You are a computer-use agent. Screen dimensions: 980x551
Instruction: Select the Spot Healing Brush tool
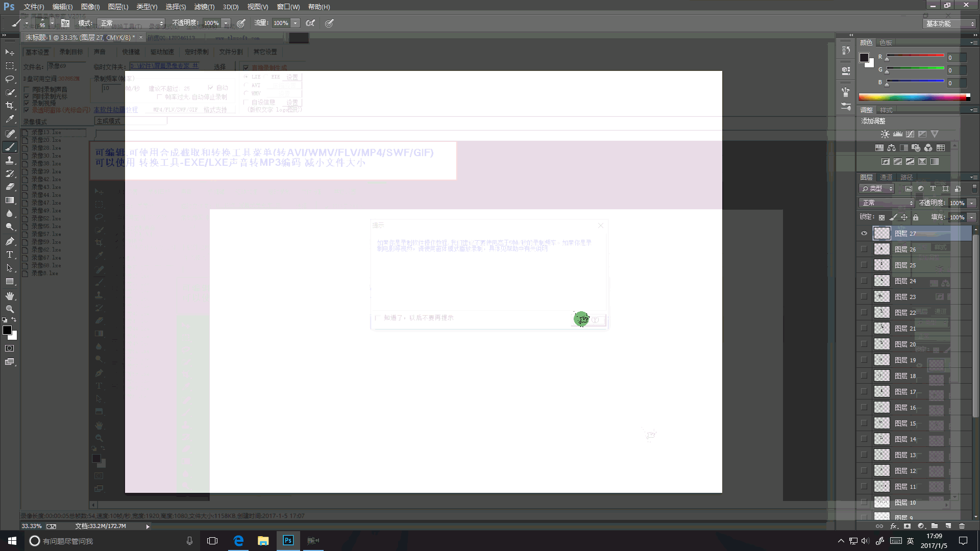[10, 133]
